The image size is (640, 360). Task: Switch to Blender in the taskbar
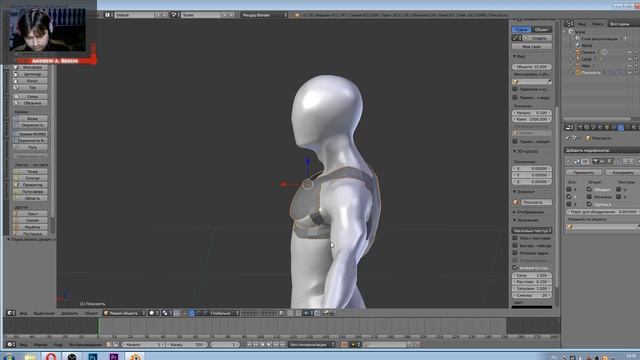[x=135, y=357]
